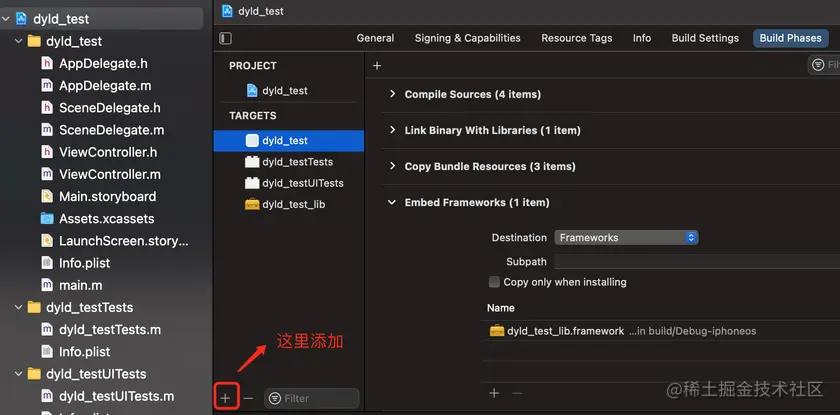Screen dimensions: 840x415
Task: Open Signing & Capabilities tab
Action: pos(467,38)
